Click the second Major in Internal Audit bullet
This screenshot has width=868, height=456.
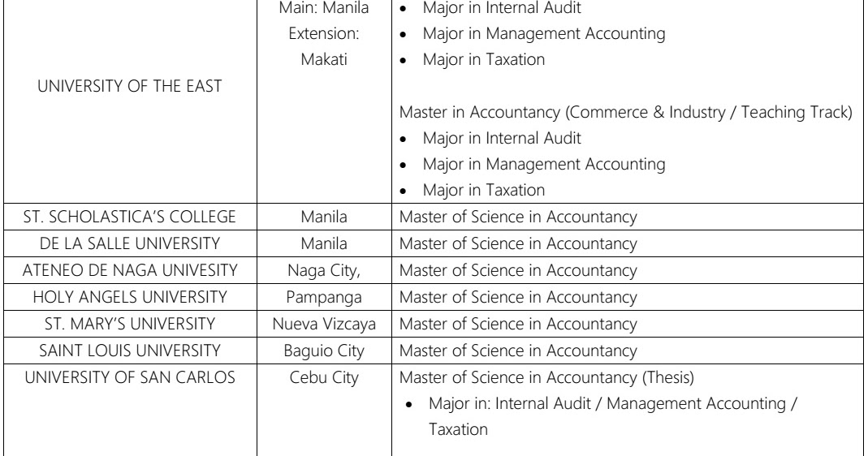(502, 139)
